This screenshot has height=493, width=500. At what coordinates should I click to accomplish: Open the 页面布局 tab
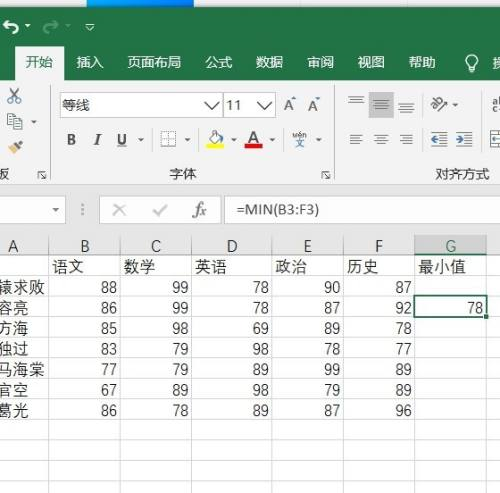click(154, 63)
